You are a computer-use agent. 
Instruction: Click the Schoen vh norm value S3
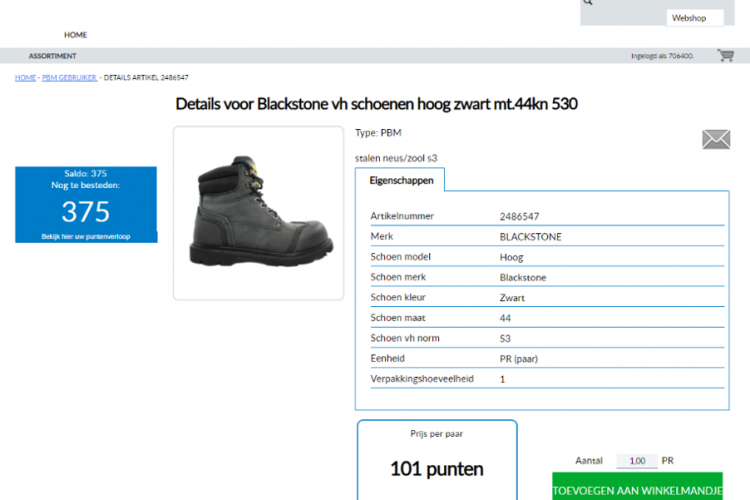click(505, 338)
